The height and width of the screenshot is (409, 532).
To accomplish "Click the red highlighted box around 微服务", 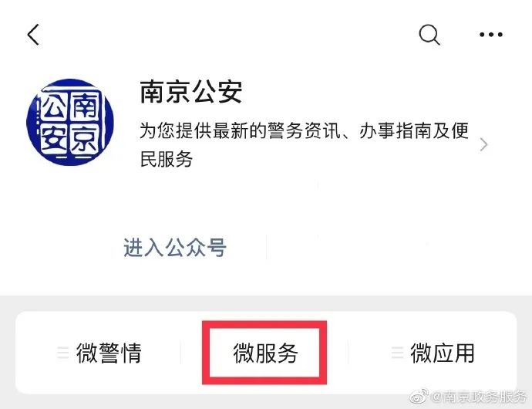I will coord(264,353).
